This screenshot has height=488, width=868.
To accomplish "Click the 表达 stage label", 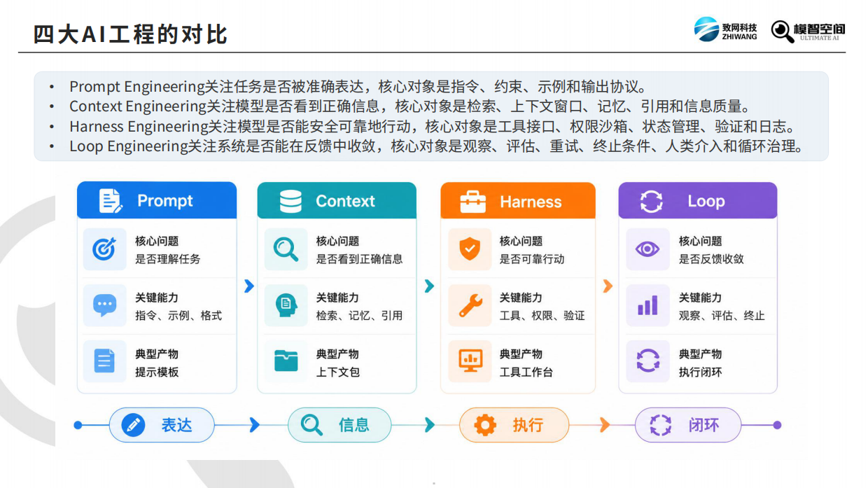I will (x=176, y=425).
